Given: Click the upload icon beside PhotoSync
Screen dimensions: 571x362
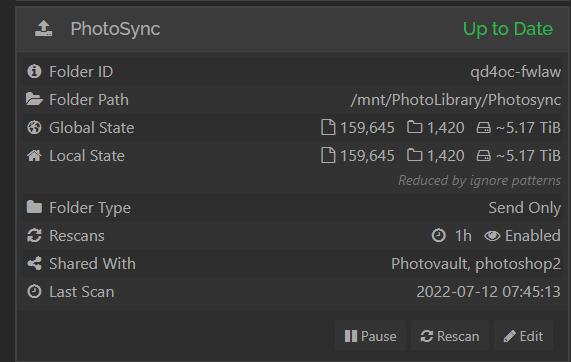Looking at the screenshot, I should [44, 28].
